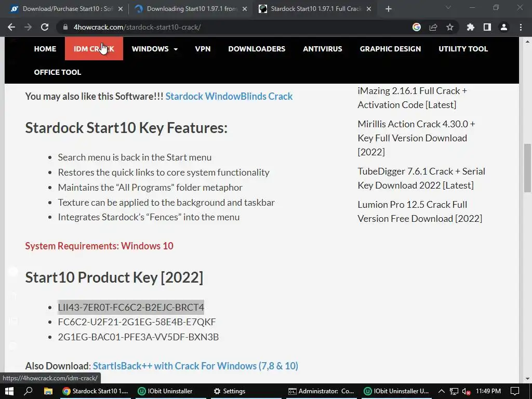The image size is (532, 399).
Task: Click key FC6C2-U2F21-2G1EG-58E4B-E7QKF
Action: pyautogui.click(x=137, y=322)
